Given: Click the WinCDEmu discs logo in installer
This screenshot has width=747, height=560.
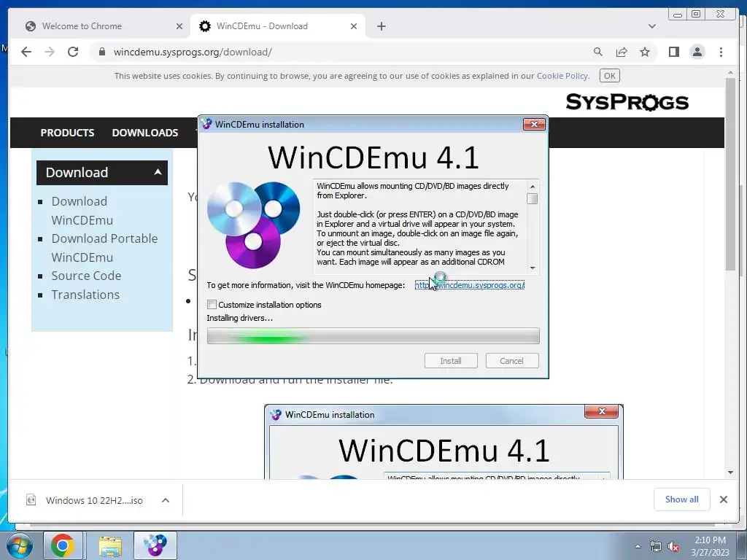Looking at the screenshot, I should pos(253,225).
